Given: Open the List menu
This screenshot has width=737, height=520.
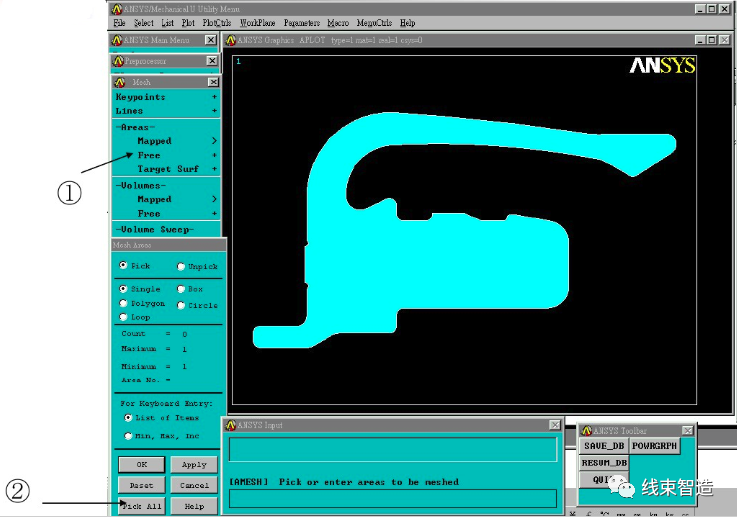Looking at the screenshot, I should 168,23.
